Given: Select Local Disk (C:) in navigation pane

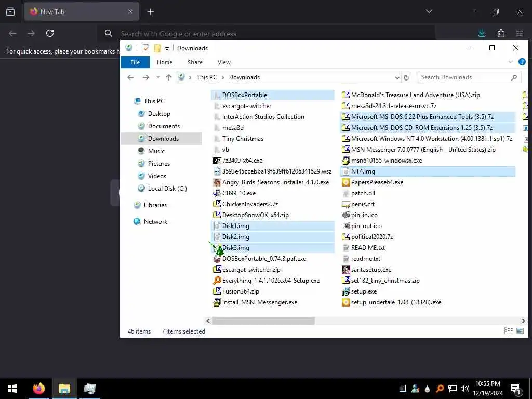Looking at the screenshot, I should tap(167, 189).
